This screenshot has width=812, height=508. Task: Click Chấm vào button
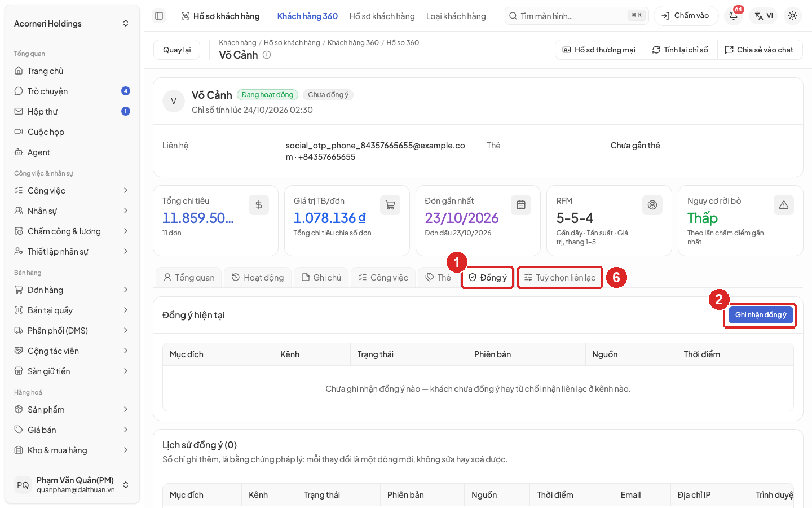point(686,16)
